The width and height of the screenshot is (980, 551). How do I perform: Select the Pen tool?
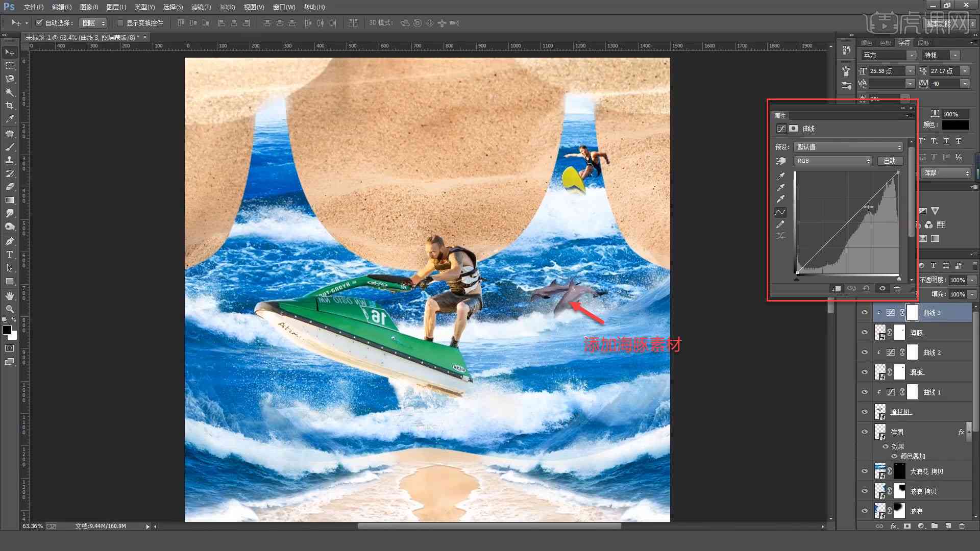click(x=10, y=241)
